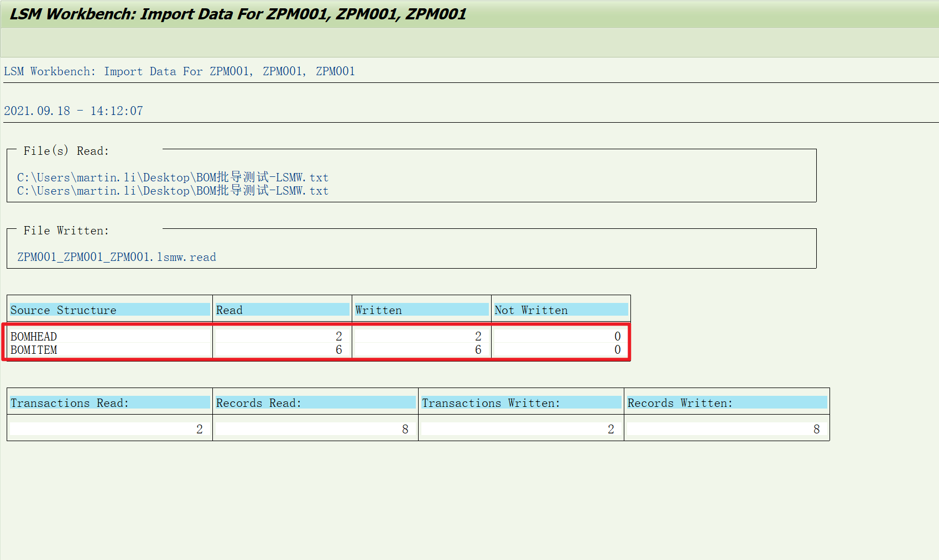
Task: Click the Written column header
Action: [x=378, y=310]
